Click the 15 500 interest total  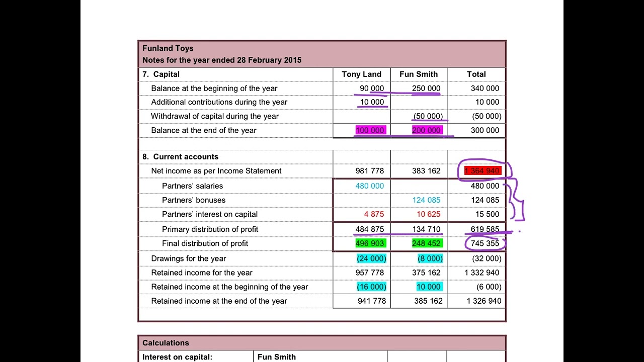click(487, 214)
